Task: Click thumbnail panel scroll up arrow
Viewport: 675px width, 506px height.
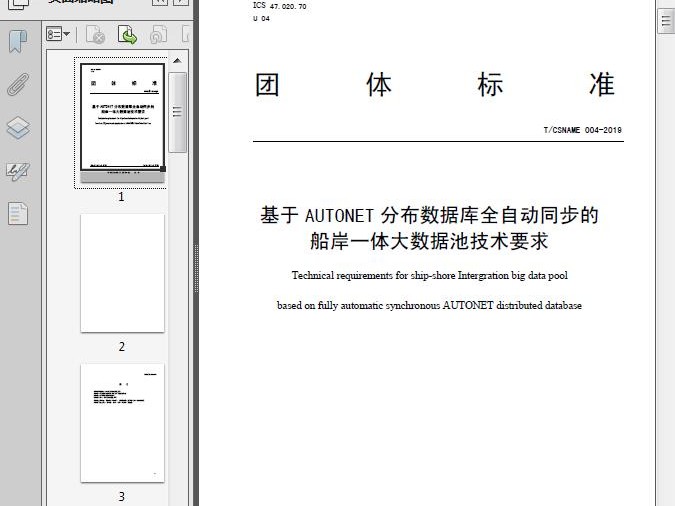Action: coord(177,61)
